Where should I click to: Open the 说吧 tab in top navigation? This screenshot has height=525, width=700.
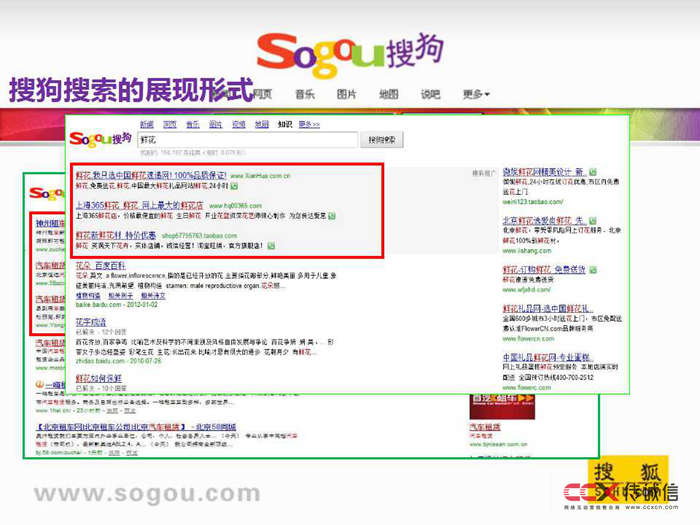coord(430,95)
